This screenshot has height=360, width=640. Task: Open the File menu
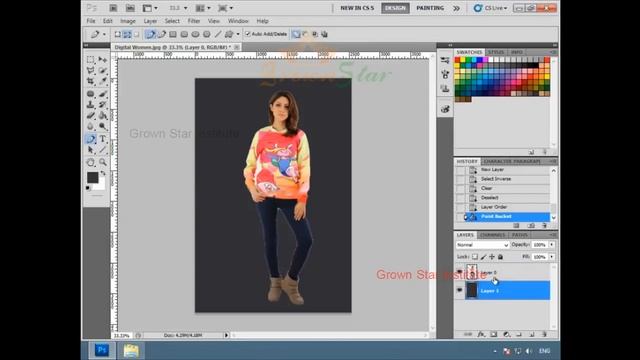click(x=91, y=21)
